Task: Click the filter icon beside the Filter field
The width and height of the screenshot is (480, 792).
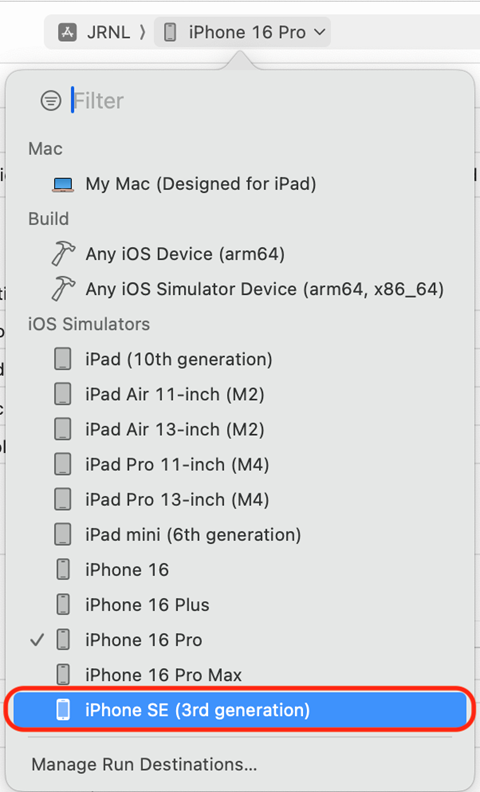Action: 51,101
